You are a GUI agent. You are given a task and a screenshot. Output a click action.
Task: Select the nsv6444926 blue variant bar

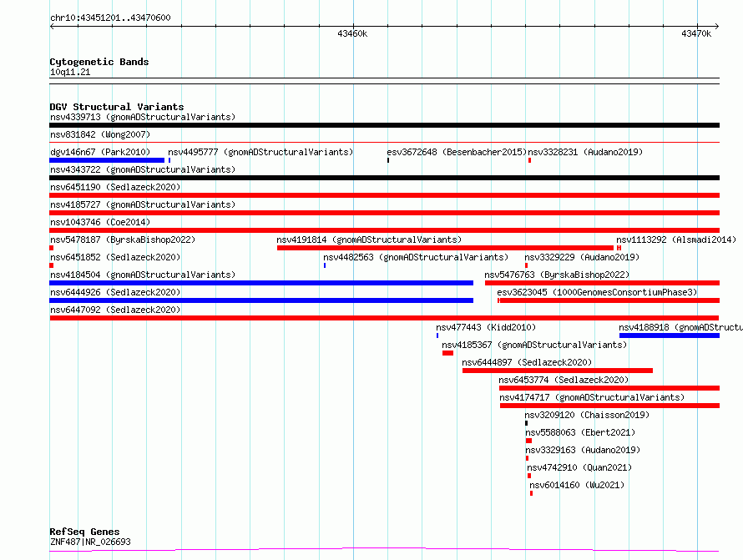click(261, 300)
